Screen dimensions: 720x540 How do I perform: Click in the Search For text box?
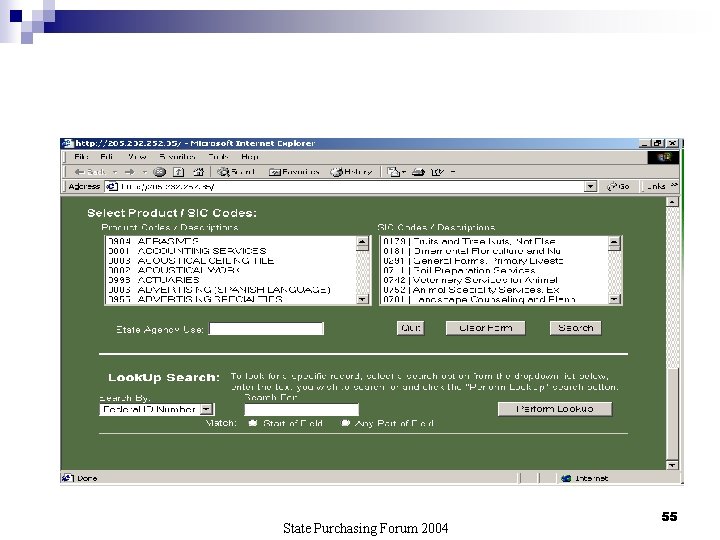[301, 409]
